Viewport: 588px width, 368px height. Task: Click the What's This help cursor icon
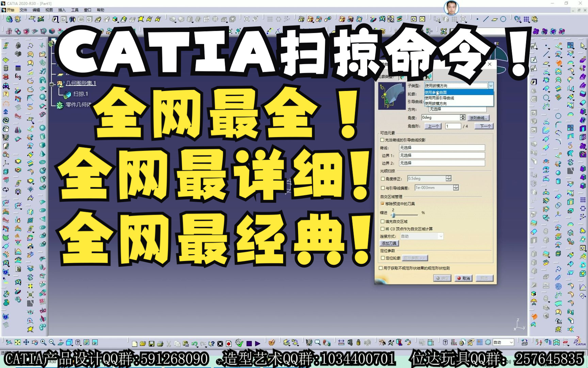coord(212,343)
